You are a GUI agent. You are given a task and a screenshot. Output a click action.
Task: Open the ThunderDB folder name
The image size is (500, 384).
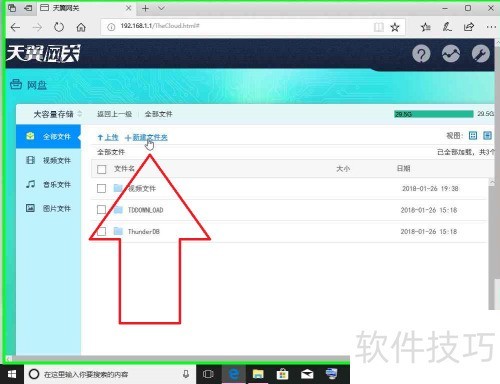click(x=144, y=231)
